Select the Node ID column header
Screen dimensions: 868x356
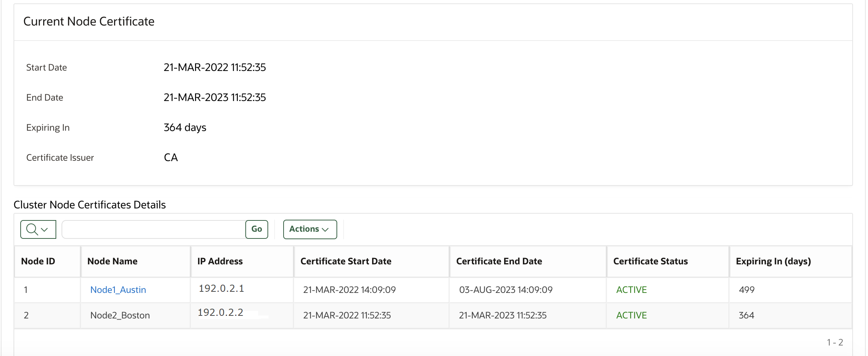(x=38, y=261)
